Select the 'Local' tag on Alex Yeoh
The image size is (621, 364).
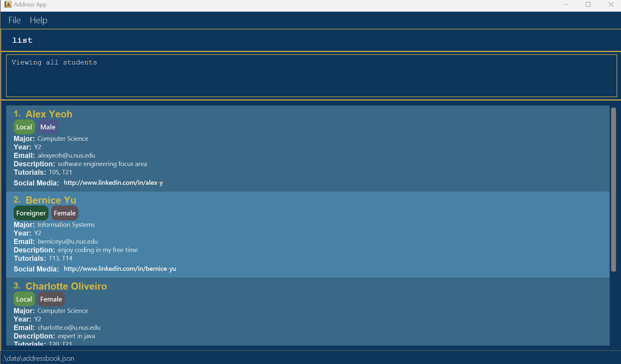click(24, 127)
